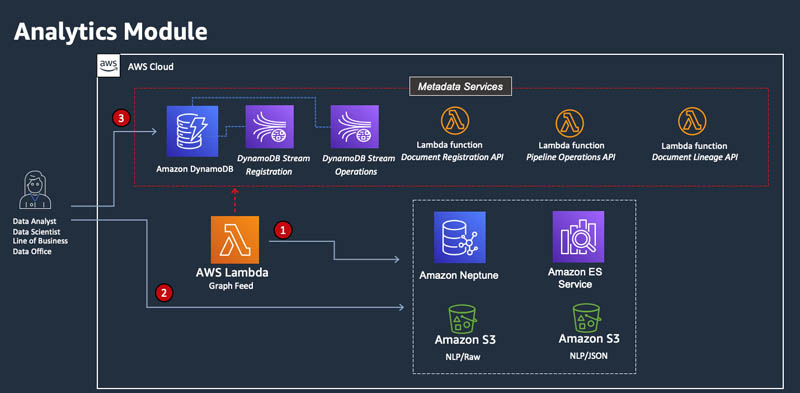Click the AWS logo icon

109,66
